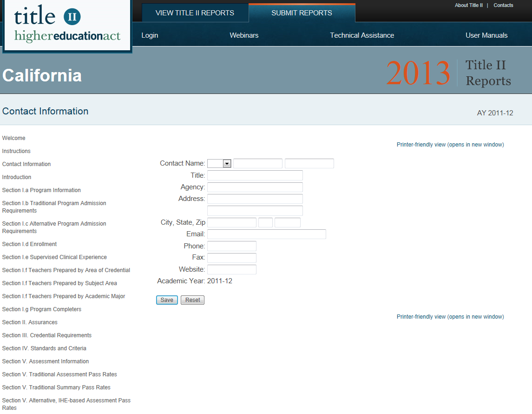Focus the Contact Name first name field
Image resolution: width=532 pixels, height=414 pixels.
click(258, 163)
